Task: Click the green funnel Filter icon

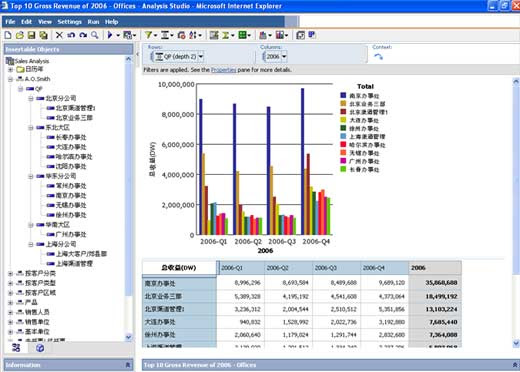Action: (148, 35)
